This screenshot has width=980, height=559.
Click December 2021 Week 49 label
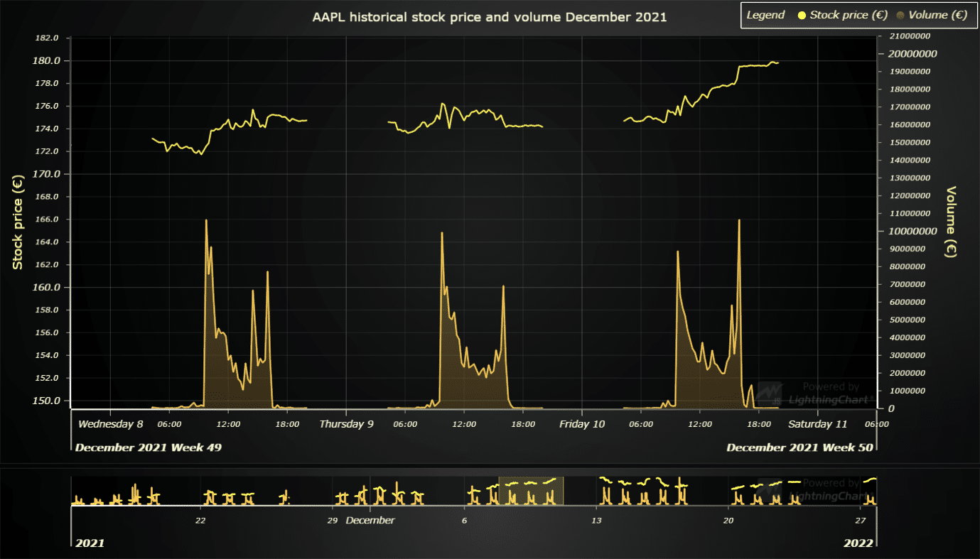coord(148,447)
